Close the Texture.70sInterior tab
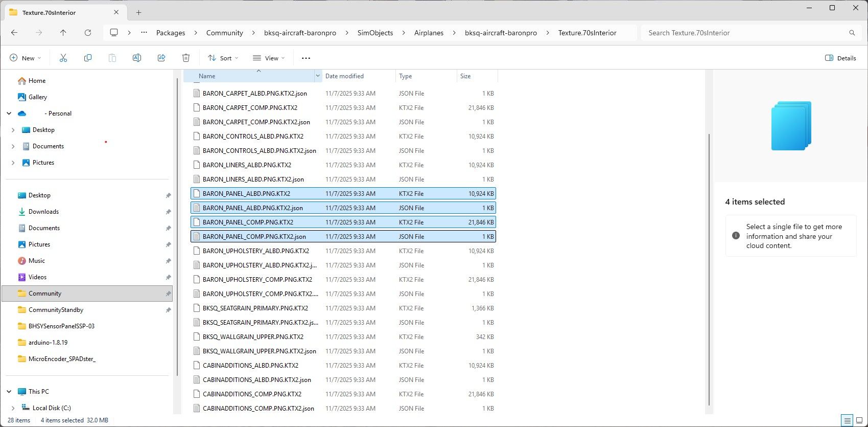This screenshot has height=427, width=868. click(116, 12)
